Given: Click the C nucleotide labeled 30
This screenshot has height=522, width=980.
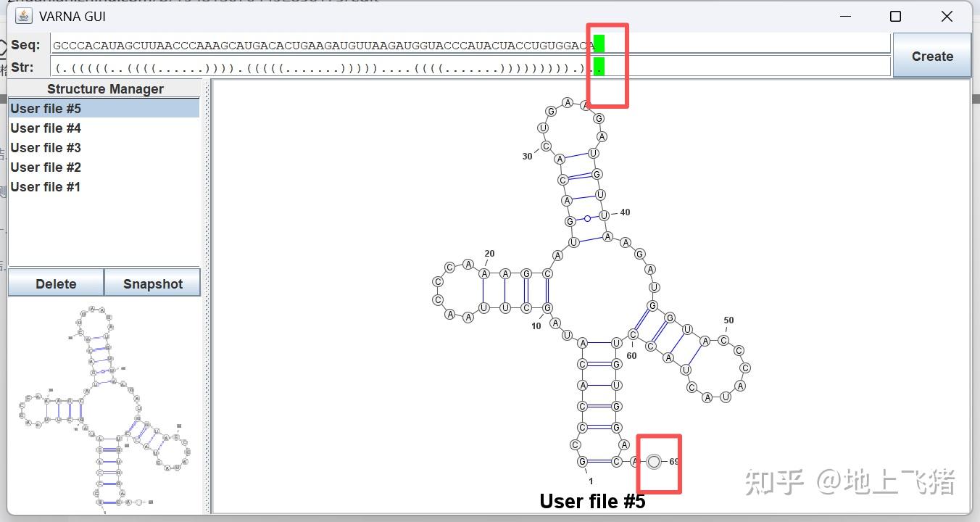Looking at the screenshot, I should pyautogui.click(x=547, y=146).
